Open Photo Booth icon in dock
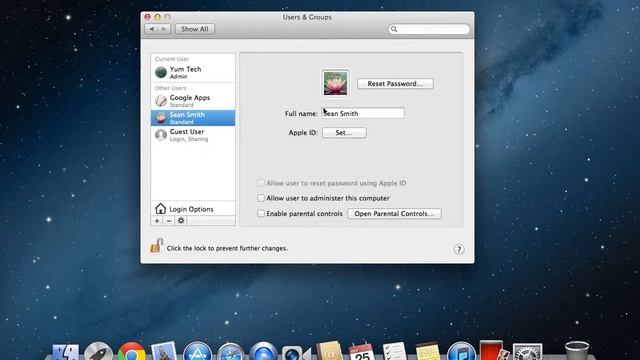640x360 pixels. pyautogui.click(x=494, y=351)
